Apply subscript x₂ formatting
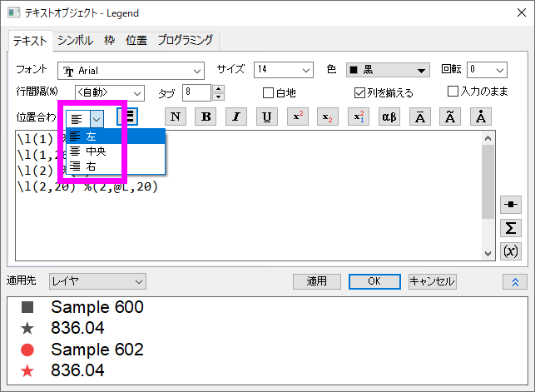The width and height of the screenshot is (535, 392). [328, 117]
